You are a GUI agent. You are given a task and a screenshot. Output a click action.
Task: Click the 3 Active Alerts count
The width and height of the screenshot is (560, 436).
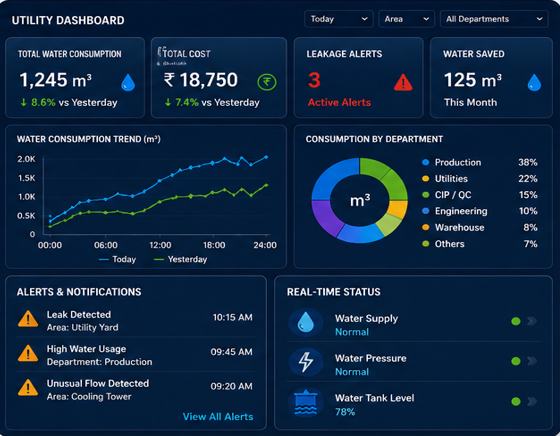[x=314, y=80]
